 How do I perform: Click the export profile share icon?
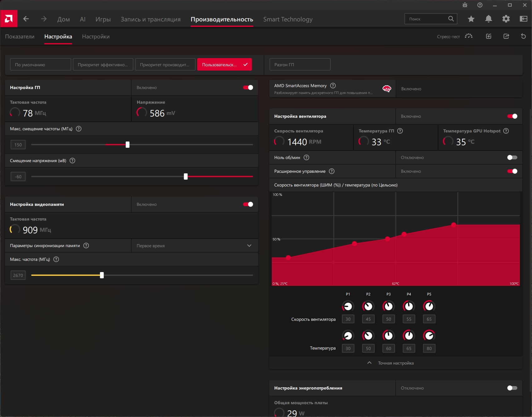506,36
